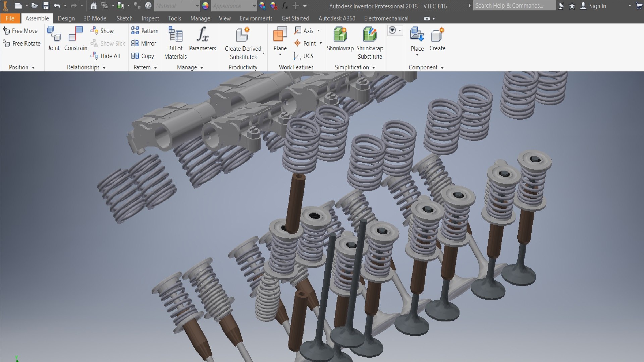The width and height of the screenshot is (644, 362).
Task: Activate Free Rotate
Action: pyautogui.click(x=21, y=44)
